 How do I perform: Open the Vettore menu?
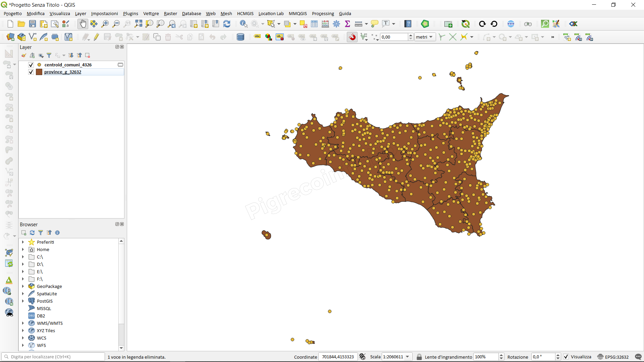click(151, 13)
